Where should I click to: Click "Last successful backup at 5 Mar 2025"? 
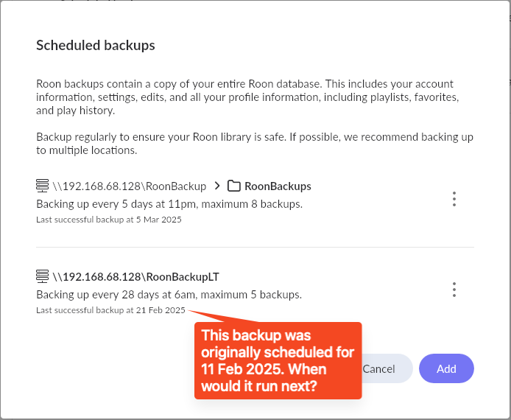pyautogui.click(x=109, y=220)
